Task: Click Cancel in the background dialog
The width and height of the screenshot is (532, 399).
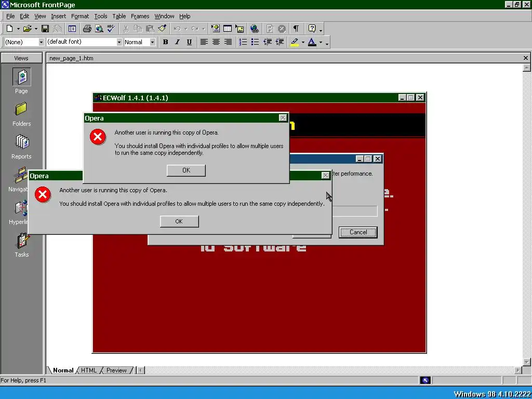Action: point(358,232)
